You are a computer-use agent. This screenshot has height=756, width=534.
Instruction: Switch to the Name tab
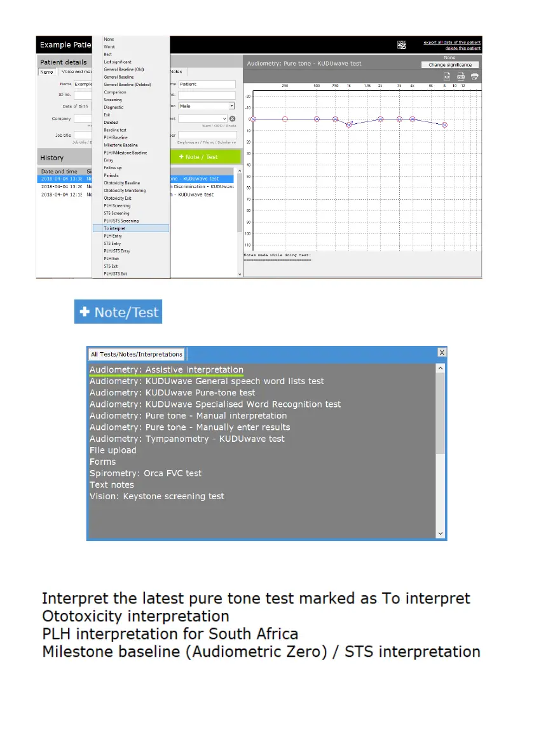47,72
